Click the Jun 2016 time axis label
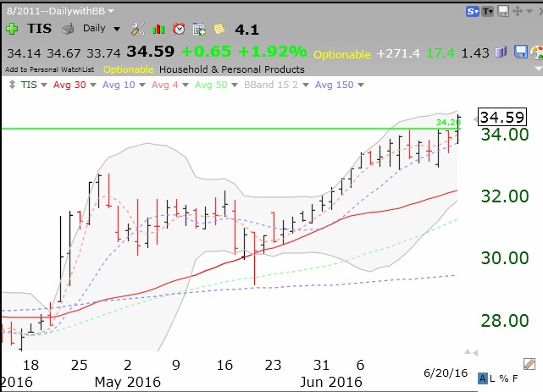543x392 pixels. coord(331,383)
